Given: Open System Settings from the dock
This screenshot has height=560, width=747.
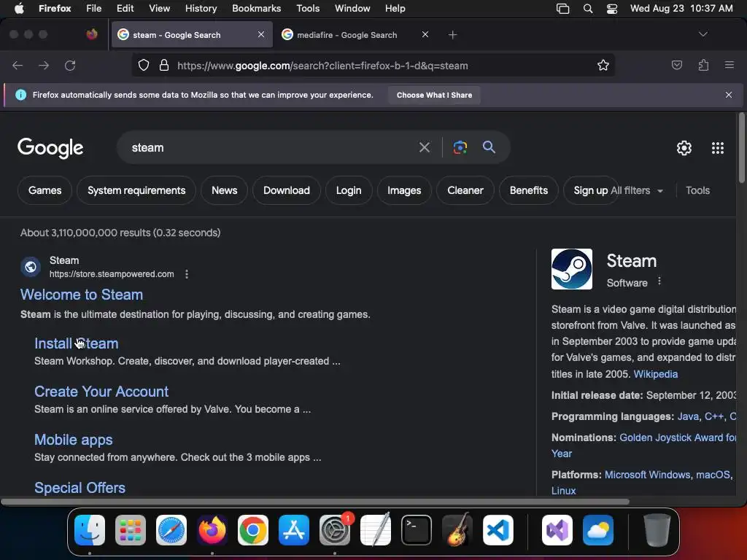Looking at the screenshot, I should coord(335,530).
